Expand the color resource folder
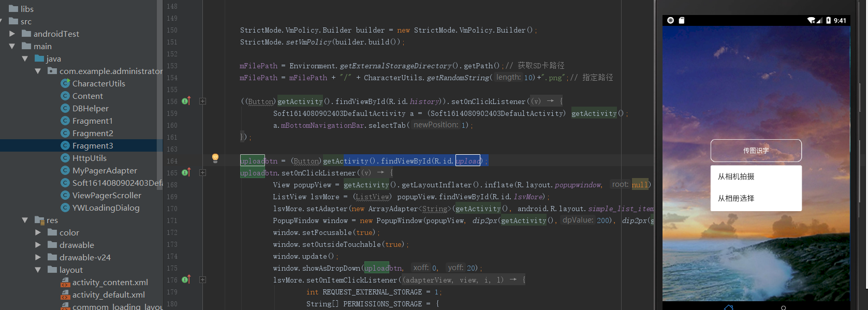868x310 pixels. coord(38,232)
